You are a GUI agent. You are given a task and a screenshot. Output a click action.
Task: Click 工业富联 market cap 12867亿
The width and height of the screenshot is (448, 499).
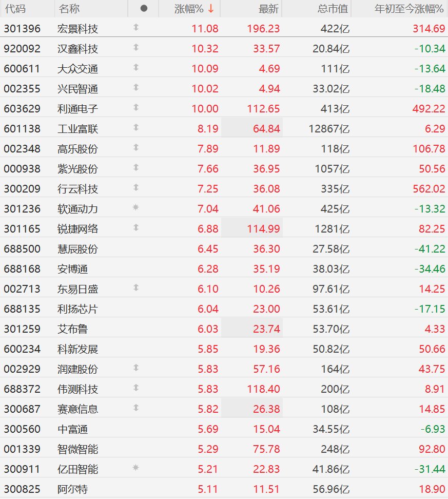[x=329, y=129]
